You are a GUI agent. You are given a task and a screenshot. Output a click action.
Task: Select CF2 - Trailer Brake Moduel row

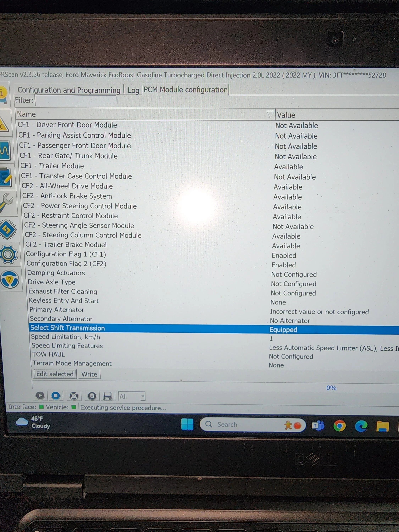[x=212, y=245]
